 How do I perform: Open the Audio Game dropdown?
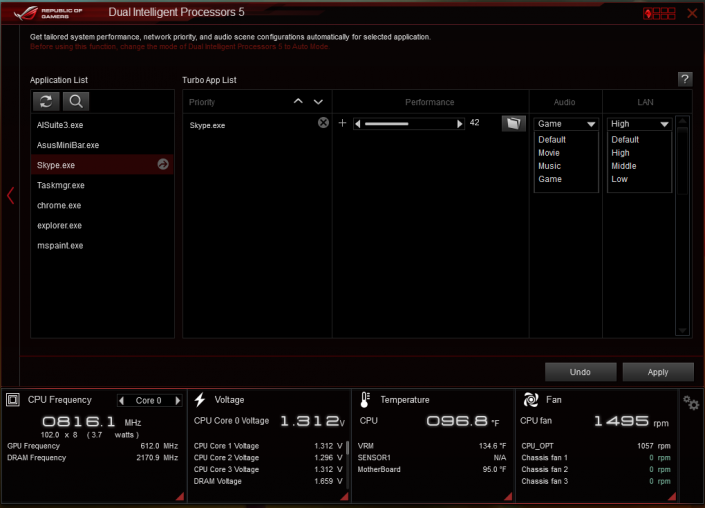coord(566,124)
